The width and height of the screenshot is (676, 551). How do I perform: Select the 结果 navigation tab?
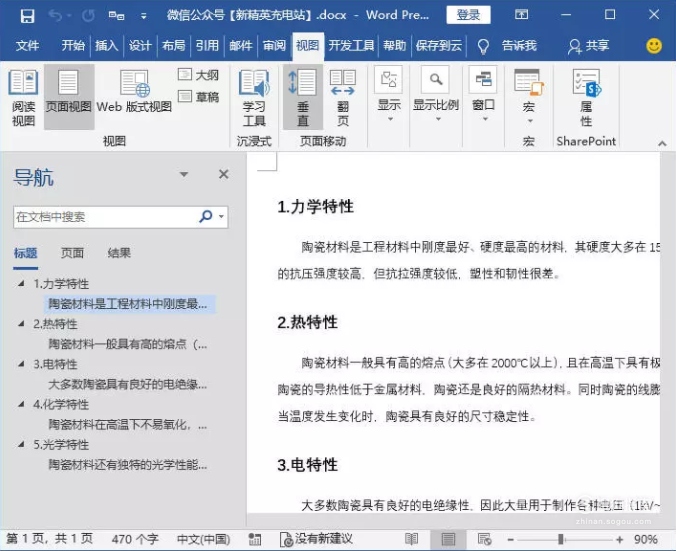tap(119, 253)
